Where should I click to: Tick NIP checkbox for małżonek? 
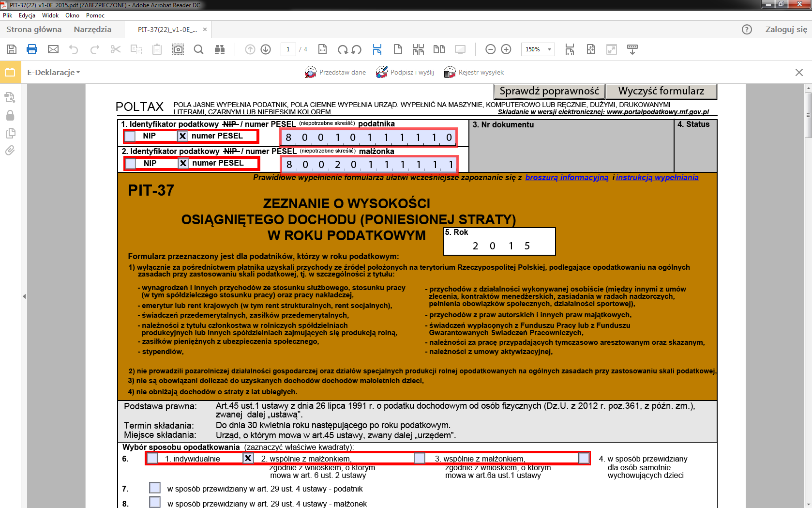coord(131,164)
